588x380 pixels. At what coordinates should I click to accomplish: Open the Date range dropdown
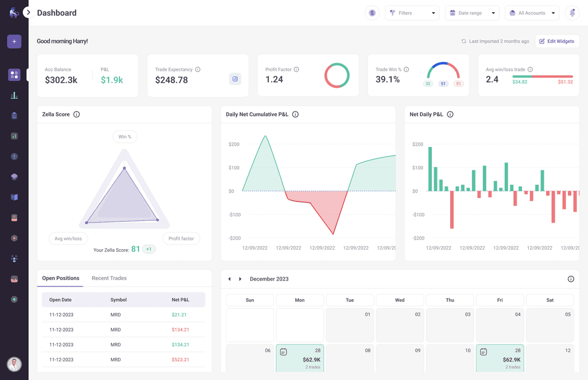click(x=472, y=13)
